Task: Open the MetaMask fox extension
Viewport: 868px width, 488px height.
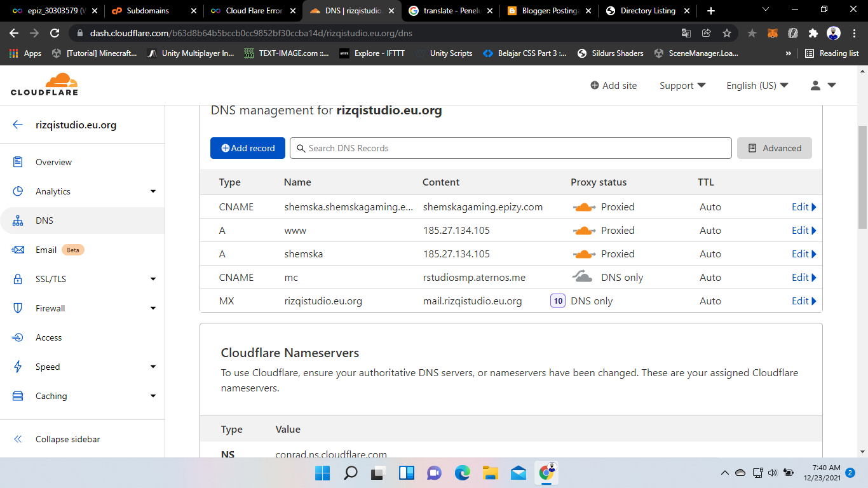Action: point(772,33)
